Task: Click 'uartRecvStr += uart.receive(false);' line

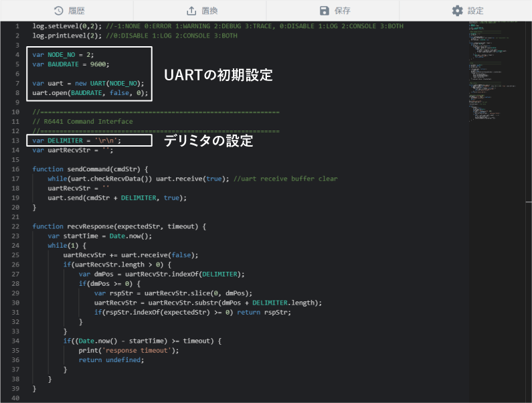Action: 130,255
